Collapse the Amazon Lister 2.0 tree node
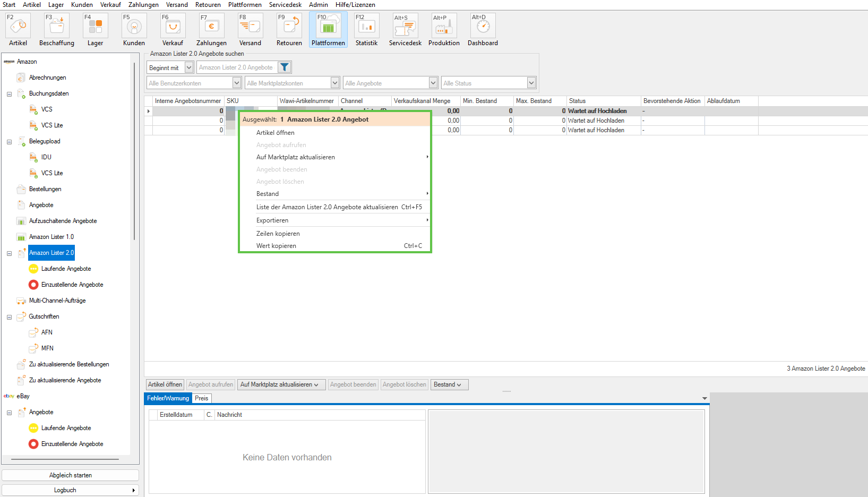 [9, 253]
